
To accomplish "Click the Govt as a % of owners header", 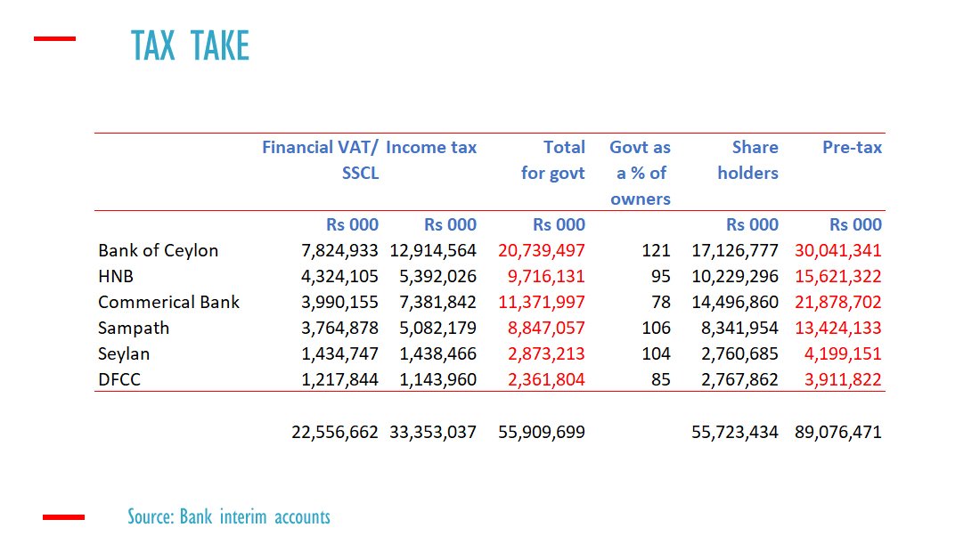I will point(640,173).
